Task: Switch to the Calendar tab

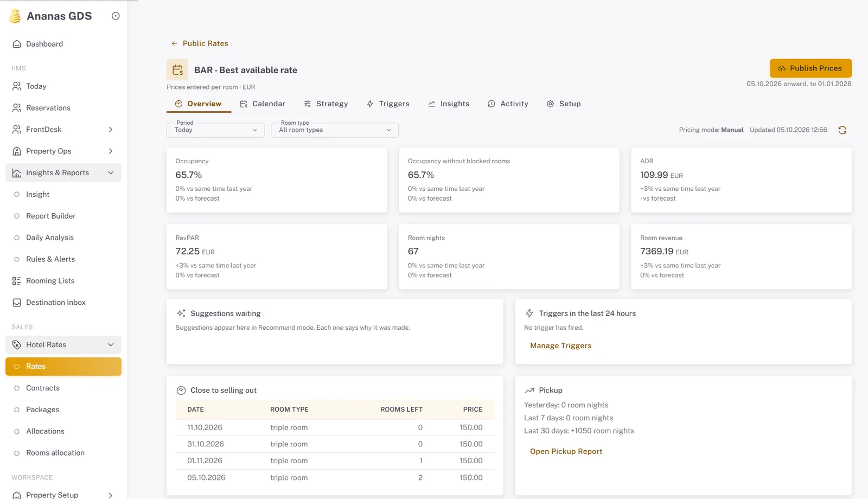Action: [263, 104]
